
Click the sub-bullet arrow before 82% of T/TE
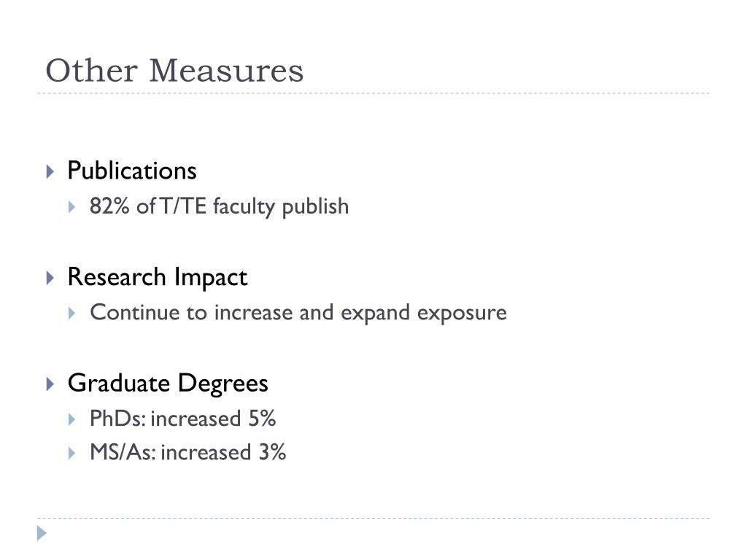[x=72, y=207]
